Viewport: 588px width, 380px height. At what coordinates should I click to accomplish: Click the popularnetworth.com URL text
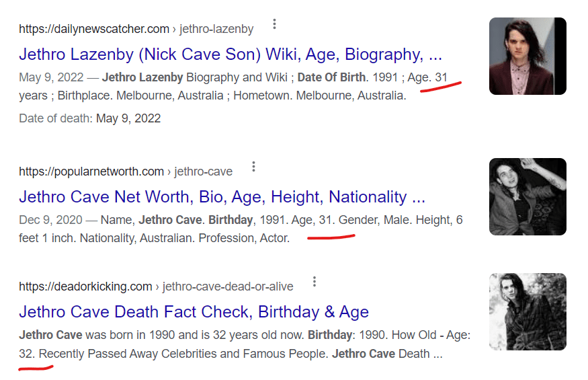pyautogui.click(x=91, y=172)
